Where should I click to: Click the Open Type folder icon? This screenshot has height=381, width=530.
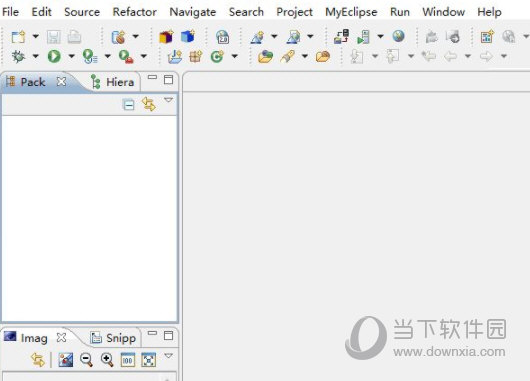(266, 56)
